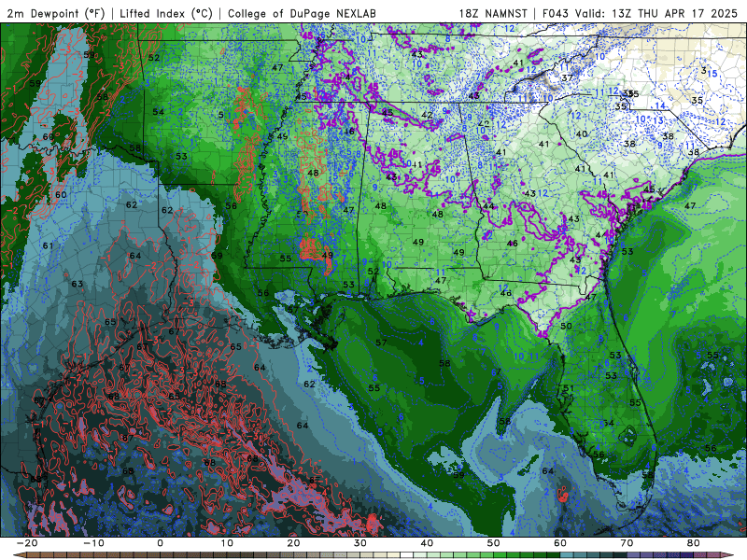
Task: Click the -10 label on the color scale
Action: click(93, 543)
